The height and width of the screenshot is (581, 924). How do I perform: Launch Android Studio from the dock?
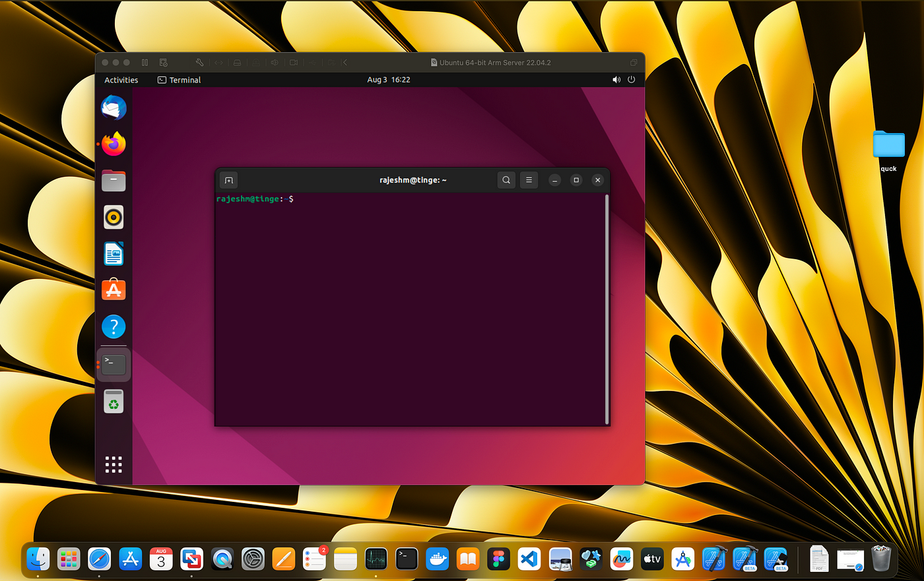point(683,559)
